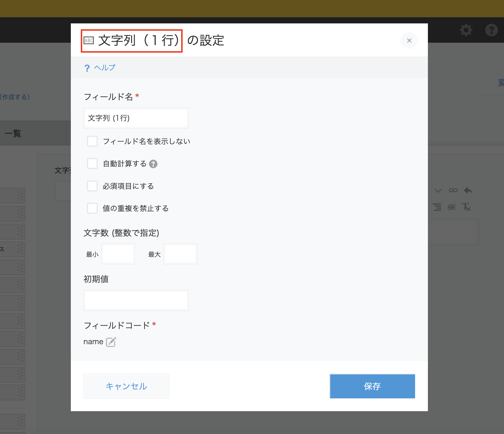Open the blue chevron dropdown in editor toolbar
Screen dimensions: 504x434
tap(438, 190)
